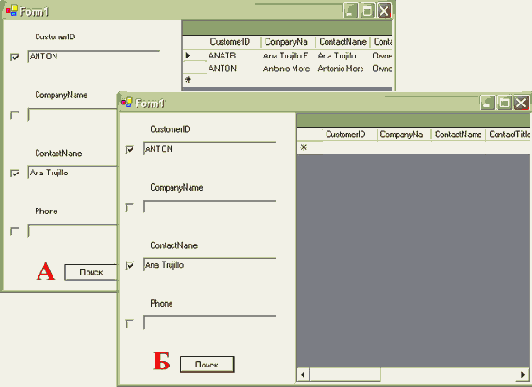Screen dimensions: 532x387
Task: Toggle the Phone checkbox in front form
Action: click(x=130, y=323)
